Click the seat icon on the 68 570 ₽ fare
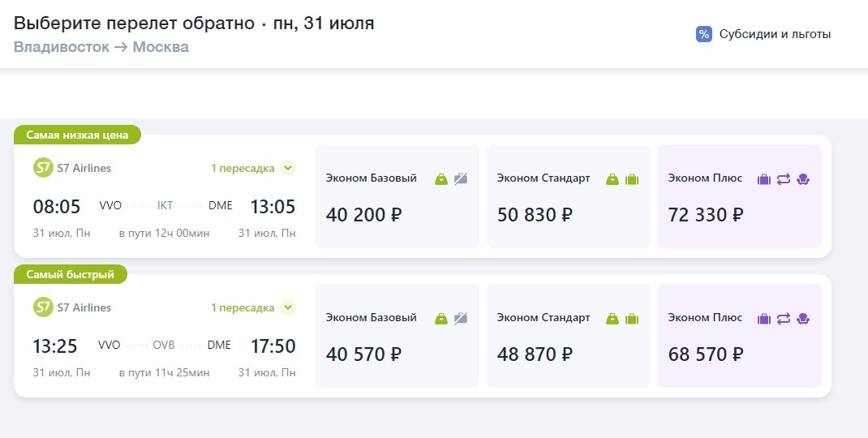This screenshot has width=868, height=438. (803, 318)
